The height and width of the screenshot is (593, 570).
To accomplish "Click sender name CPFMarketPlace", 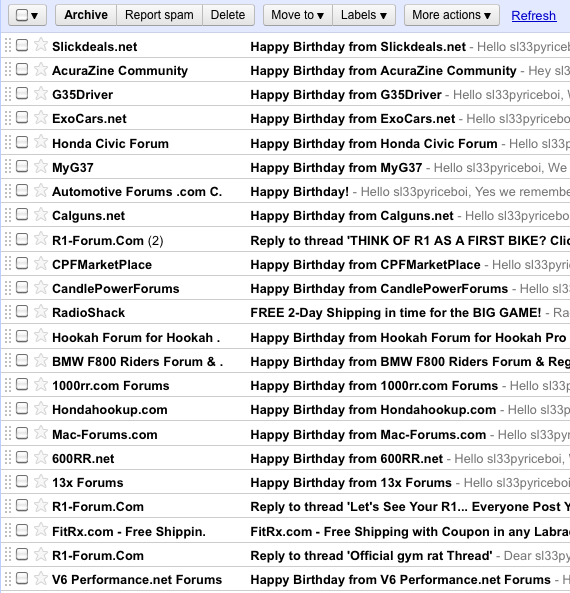I will [102, 265].
